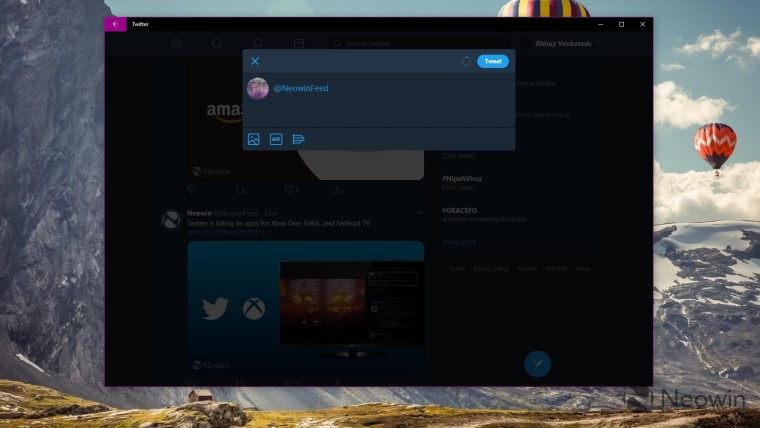Open the Privacy policy footer link
The width and height of the screenshot is (760, 428).
[491, 269]
